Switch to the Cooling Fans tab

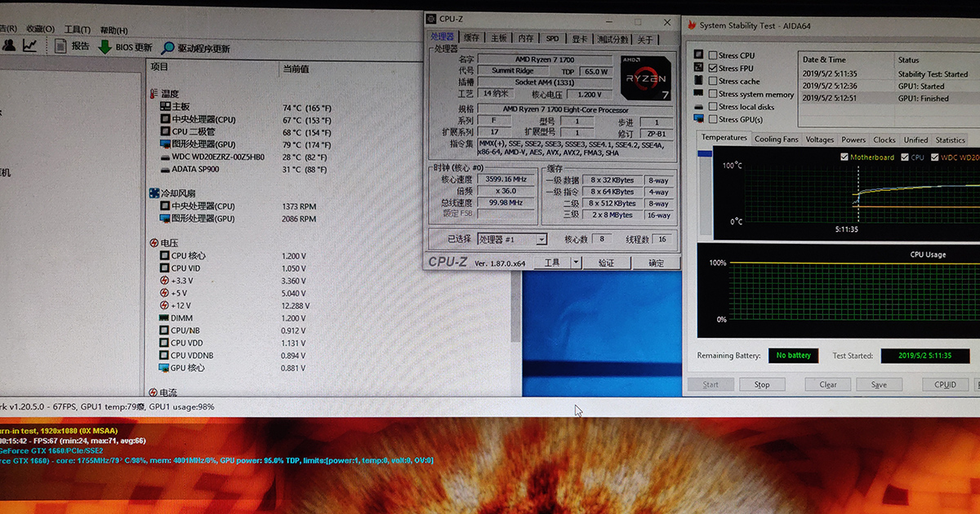tap(776, 140)
